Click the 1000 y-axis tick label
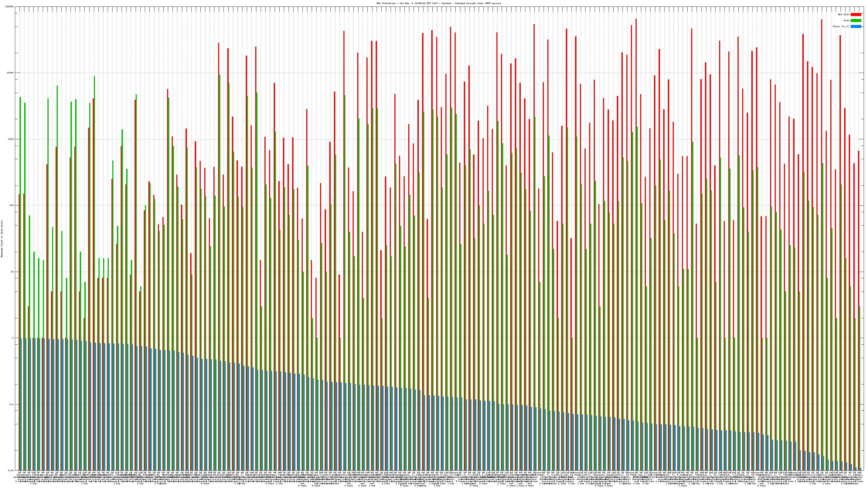 click(x=11, y=139)
